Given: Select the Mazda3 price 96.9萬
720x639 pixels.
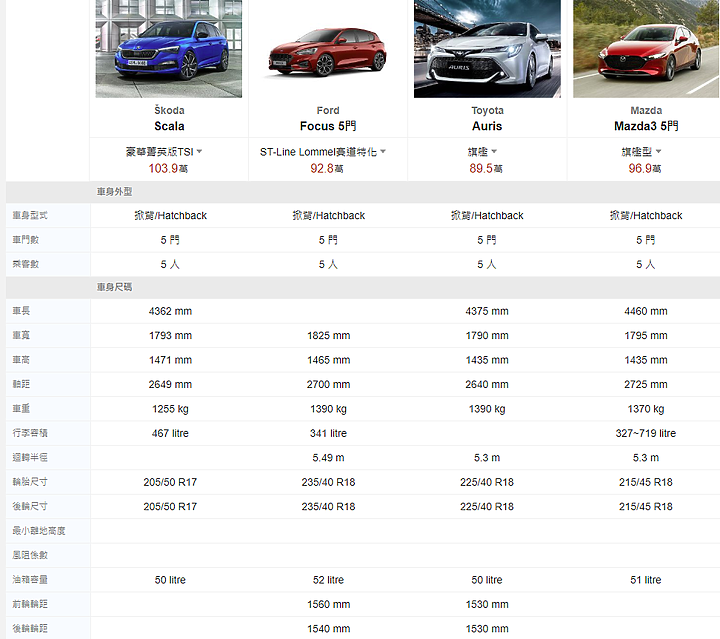Looking at the screenshot, I should pos(645,168).
